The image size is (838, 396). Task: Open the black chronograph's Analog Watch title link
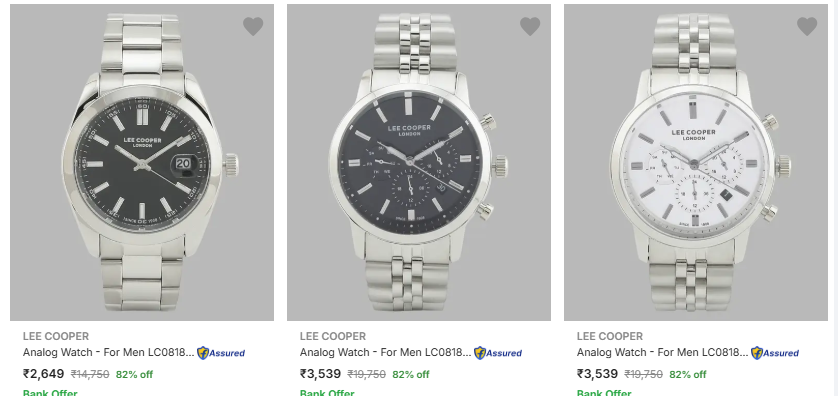coord(385,353)
